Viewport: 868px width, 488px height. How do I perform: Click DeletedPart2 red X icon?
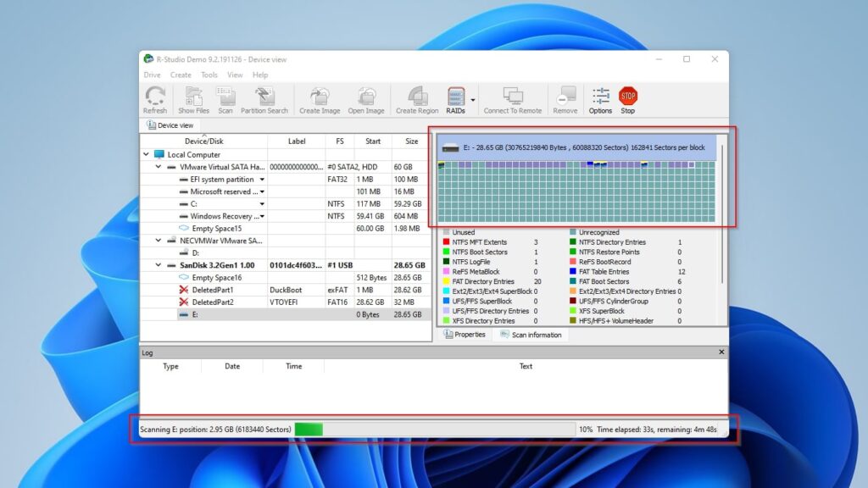click(x=184, y=302)
